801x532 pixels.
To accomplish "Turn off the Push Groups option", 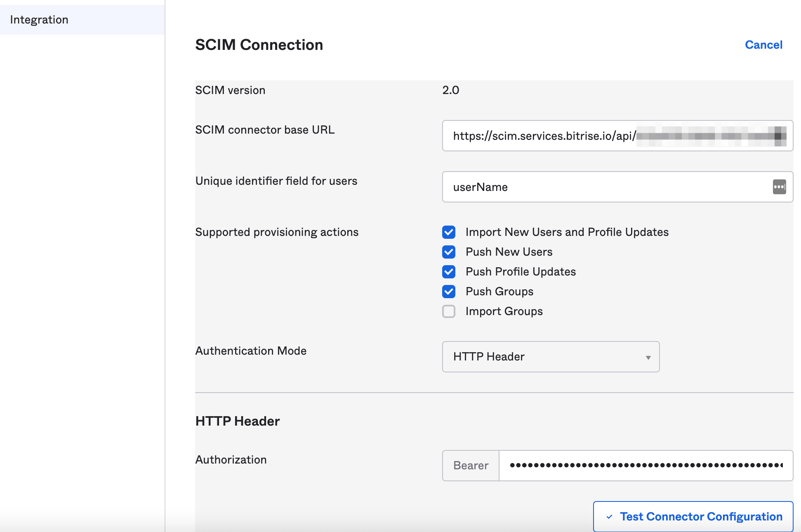I will click(448, 292).
